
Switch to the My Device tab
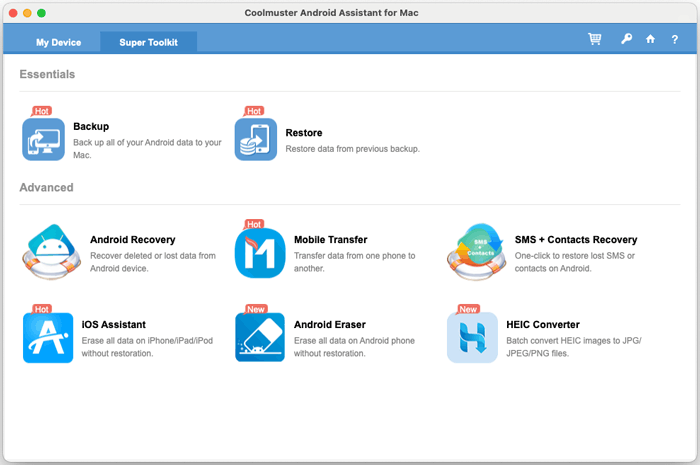pos(58,42)
